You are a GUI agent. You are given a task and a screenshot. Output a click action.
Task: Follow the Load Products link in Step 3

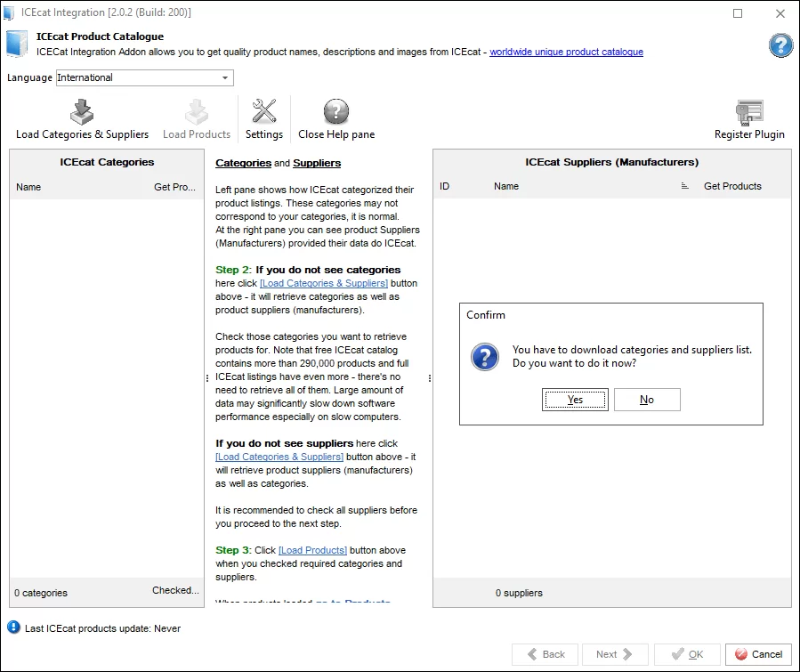311,550
